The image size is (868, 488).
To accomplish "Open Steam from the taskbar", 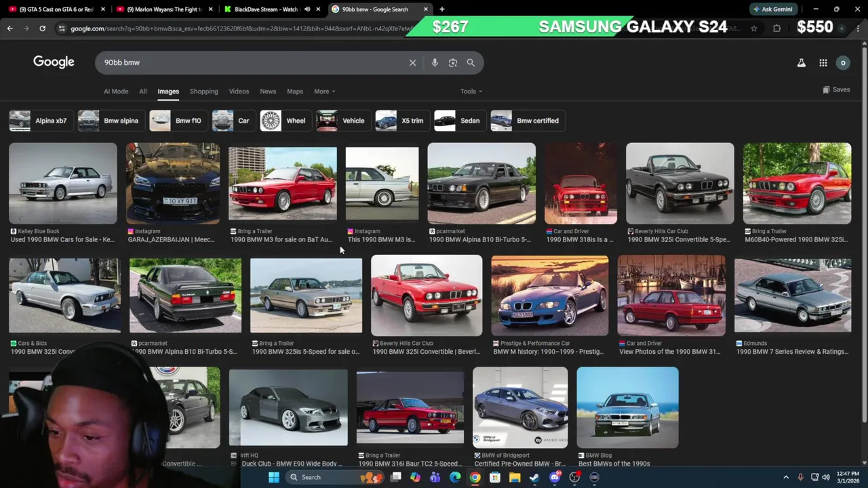I will [x=534, y=477].
